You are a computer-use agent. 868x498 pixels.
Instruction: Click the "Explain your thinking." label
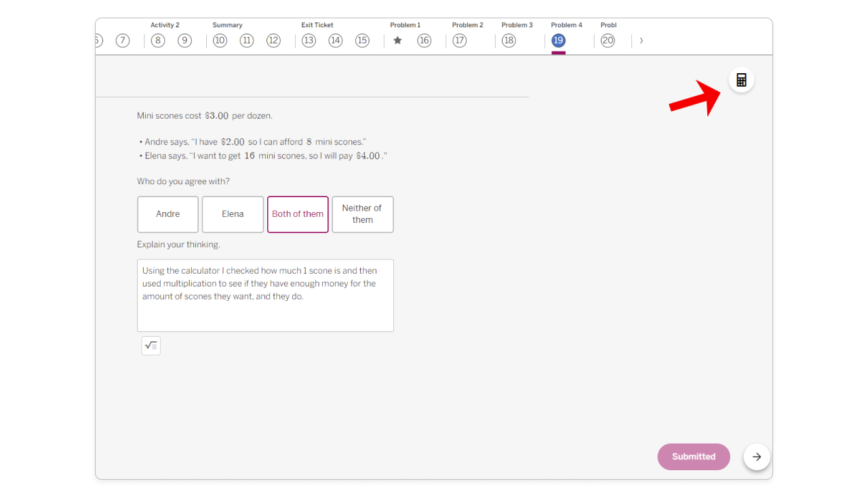coord(178,245)
